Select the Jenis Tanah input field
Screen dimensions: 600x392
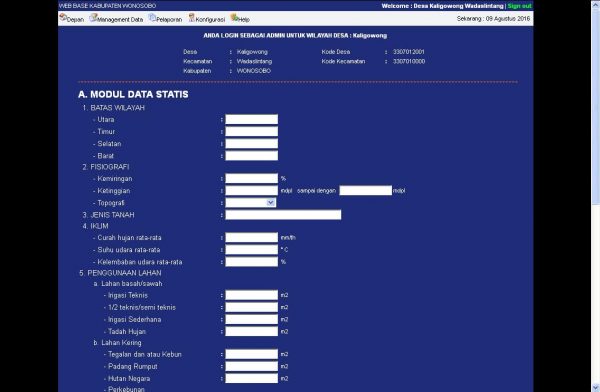(283, 215)
